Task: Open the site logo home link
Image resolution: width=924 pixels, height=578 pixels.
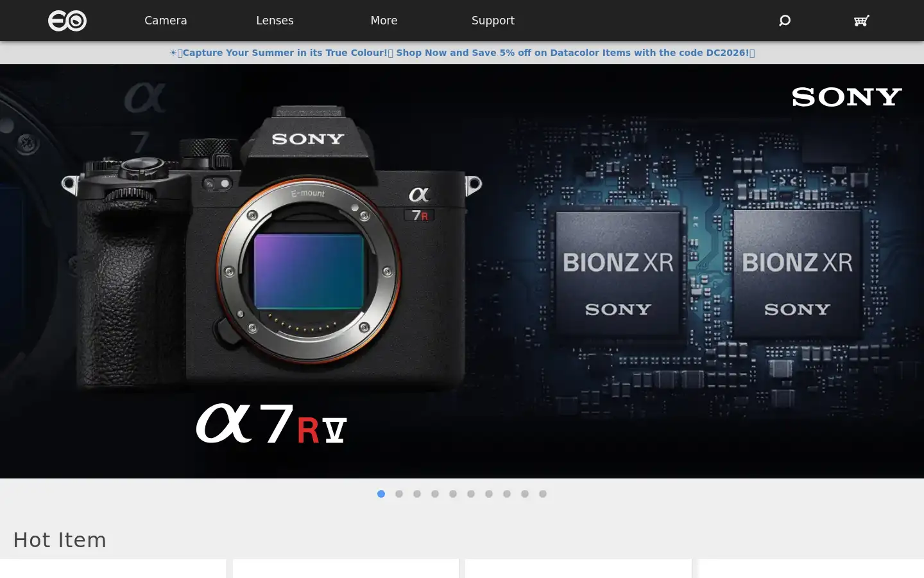Action: [67, 21]
